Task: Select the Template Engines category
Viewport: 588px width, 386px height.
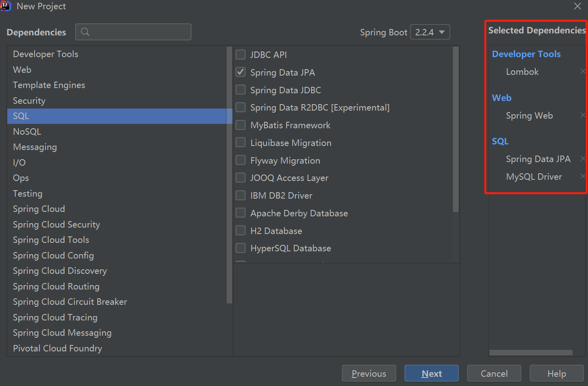Action: 49,85
